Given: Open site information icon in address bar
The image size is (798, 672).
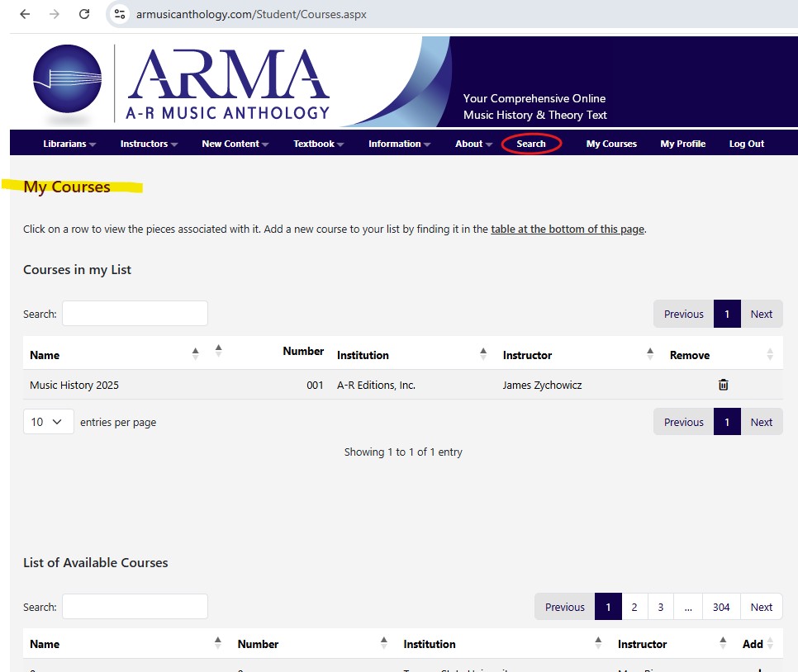Looking at the screenshot, I should click(121, 14).
